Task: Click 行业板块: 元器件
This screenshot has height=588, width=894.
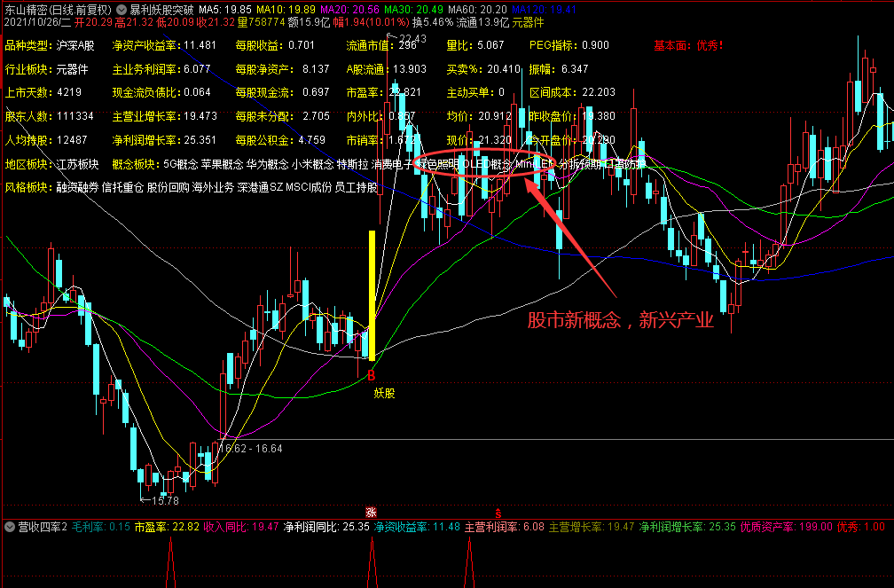Action: tap(47, 69)
